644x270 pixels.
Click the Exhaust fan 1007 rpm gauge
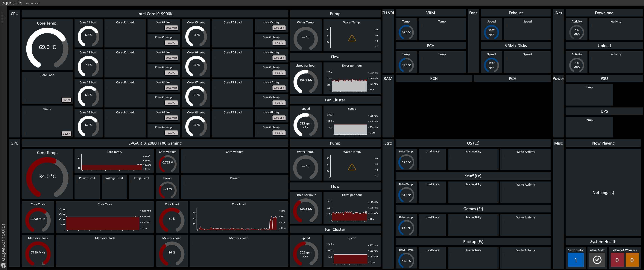tap(491, 32)
